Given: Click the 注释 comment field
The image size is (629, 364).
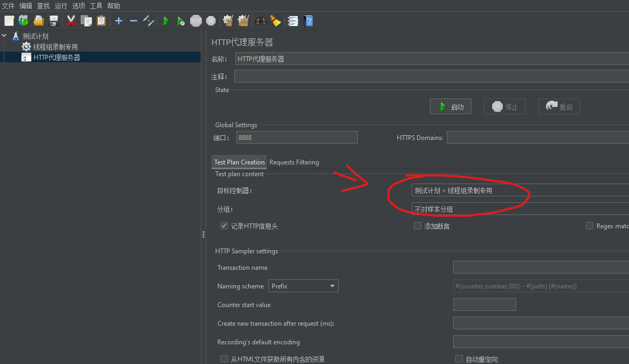Looking at the screenshot, I should (x=431, y=76).
